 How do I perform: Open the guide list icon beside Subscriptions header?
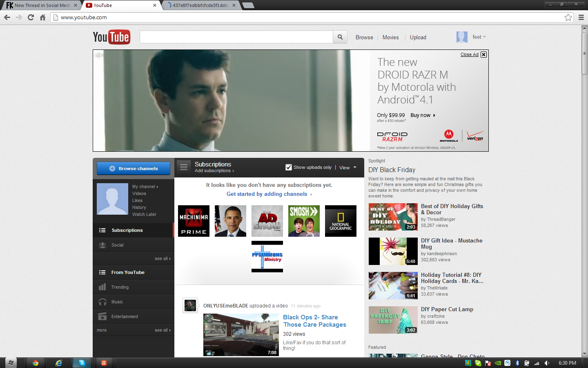pyautogui.click(x=184, y=167)
